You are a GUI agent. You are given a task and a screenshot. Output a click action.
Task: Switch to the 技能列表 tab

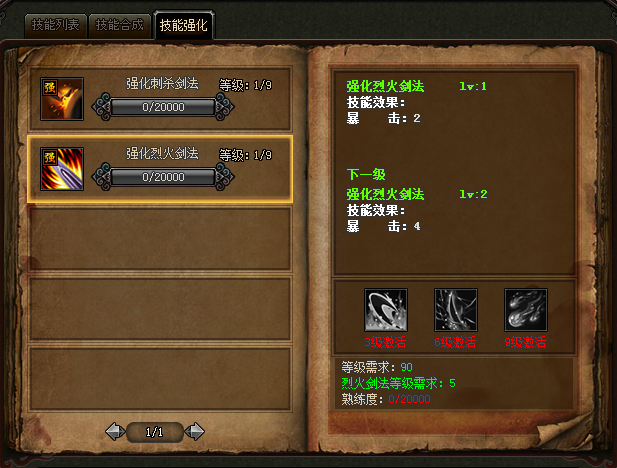click(x=55, y=26)
